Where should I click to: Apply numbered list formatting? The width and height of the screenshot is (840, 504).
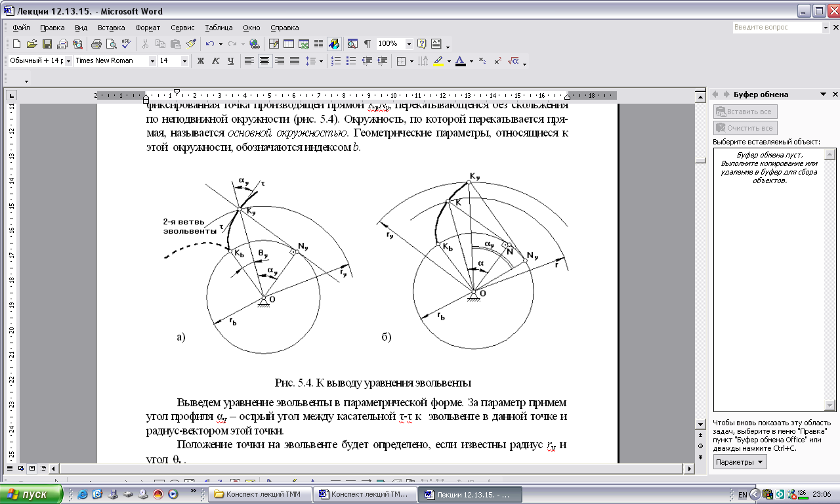(x=336, y=61)
